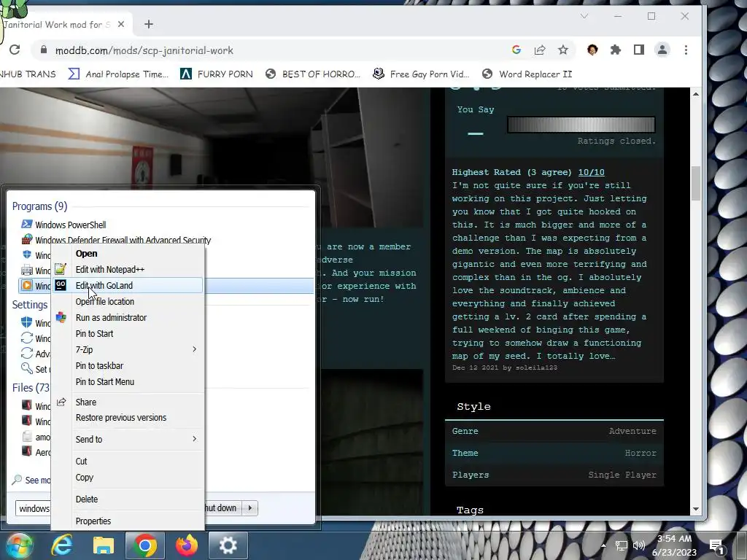747x560 pixels.
Task: Click the Settings heading in search results
Action: [30, 305]
